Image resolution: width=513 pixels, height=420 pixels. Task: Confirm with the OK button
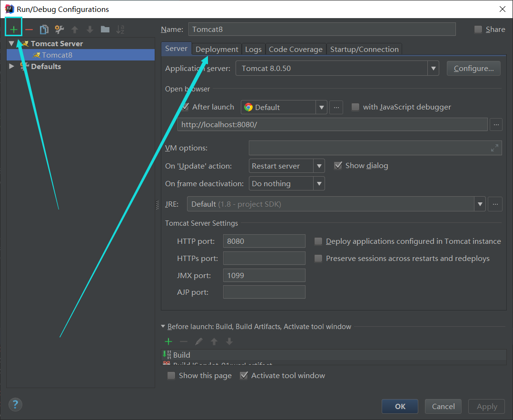pos(400,407)
